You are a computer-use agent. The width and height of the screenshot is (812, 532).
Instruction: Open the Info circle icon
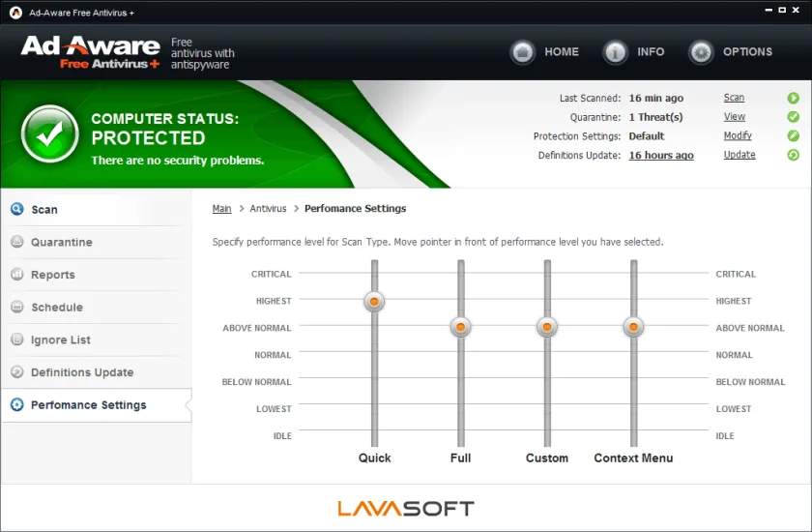(x=615, y=52)
